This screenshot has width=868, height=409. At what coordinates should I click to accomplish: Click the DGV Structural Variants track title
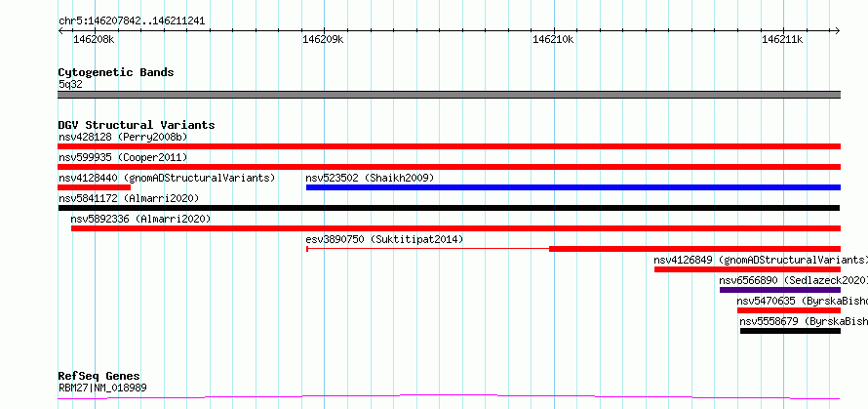click(137, 125)
